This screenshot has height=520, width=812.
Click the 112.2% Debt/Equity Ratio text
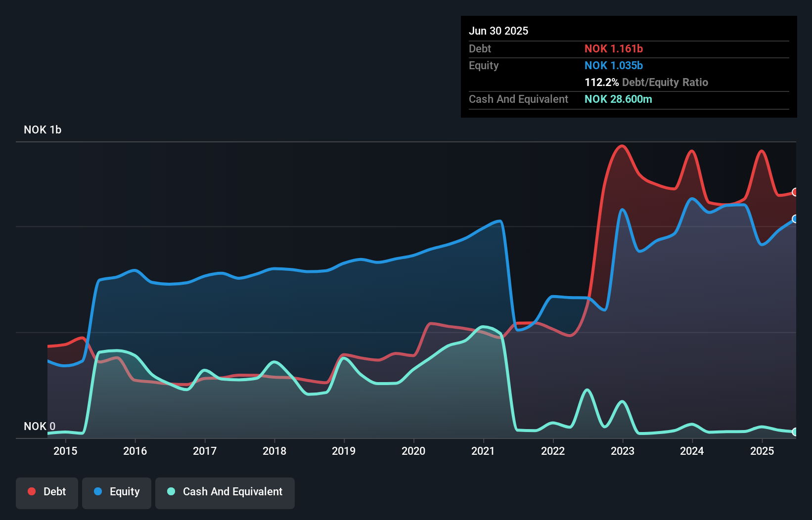click(x=646, y=82)
